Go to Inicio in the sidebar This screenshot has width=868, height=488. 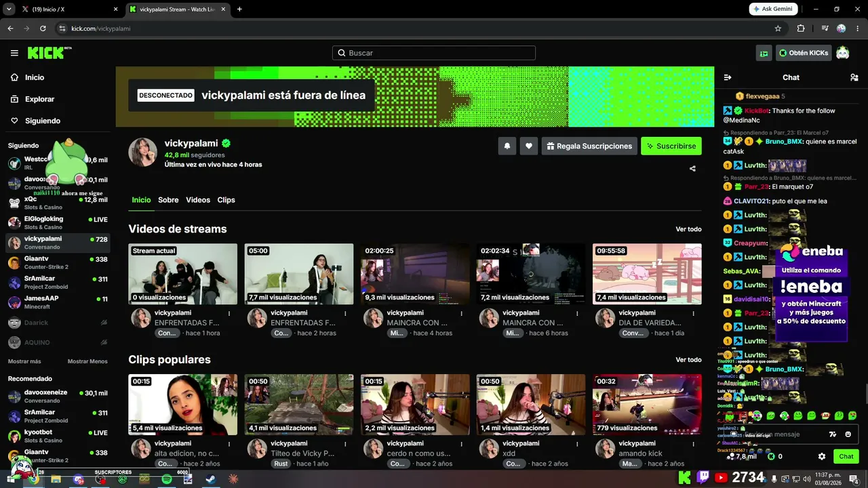28,77
